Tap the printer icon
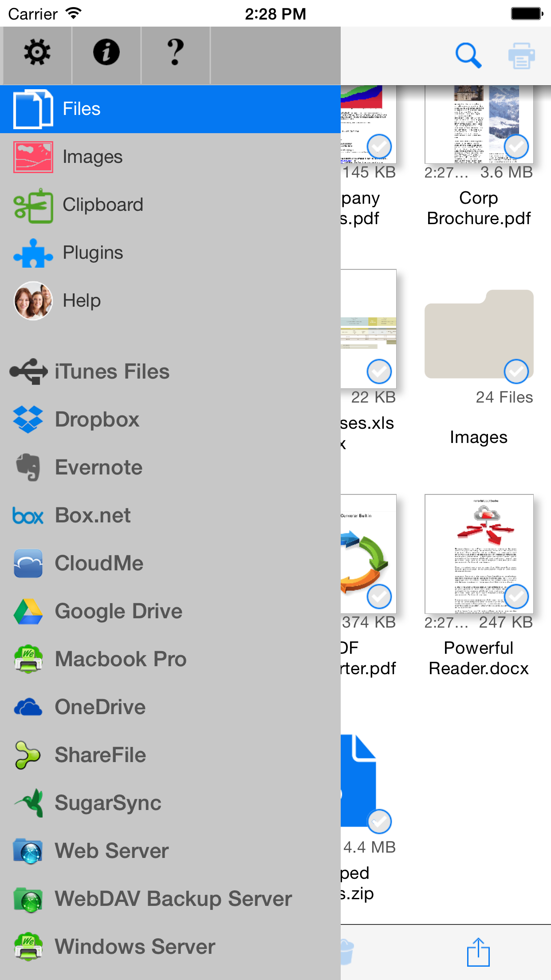The height and width of the screenshot is (980, 551). pyautogui.click(x=522, y=56)
